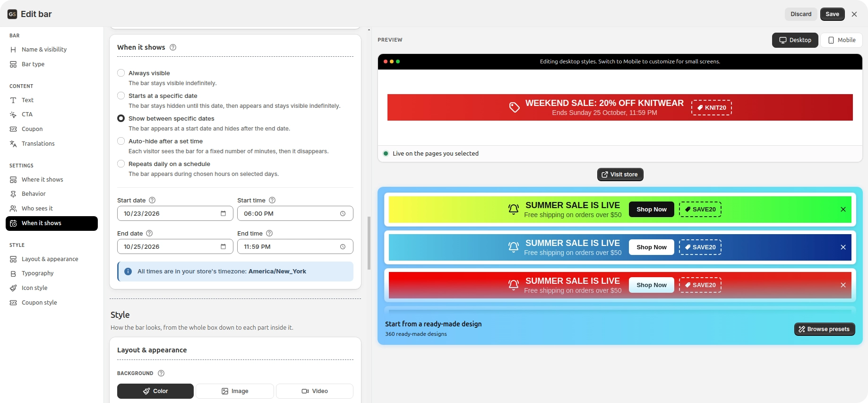
Task: Click the Start date help icon
Action: (x=152, y=200)
